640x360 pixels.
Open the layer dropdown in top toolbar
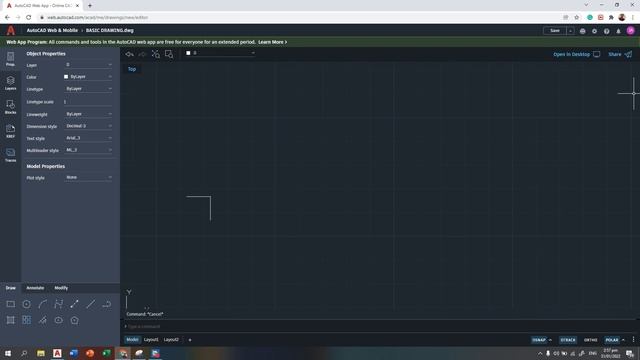click(x=220, y=53)
